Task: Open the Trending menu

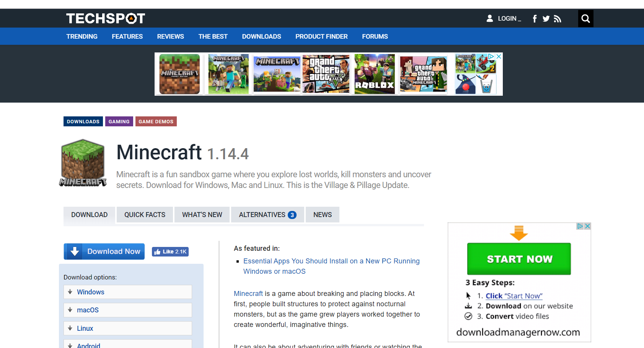Action: tap(82, 36)
